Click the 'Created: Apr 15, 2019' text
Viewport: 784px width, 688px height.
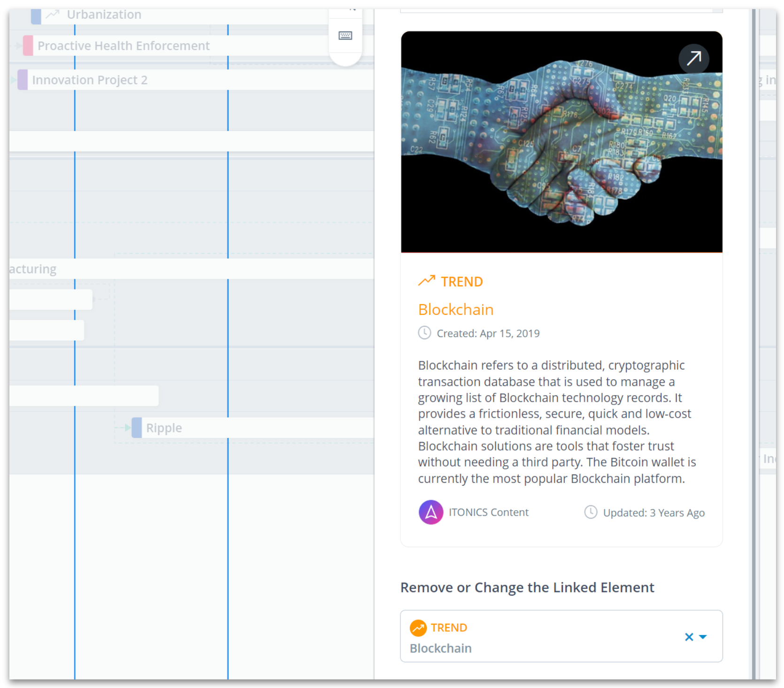coord(488,333)
